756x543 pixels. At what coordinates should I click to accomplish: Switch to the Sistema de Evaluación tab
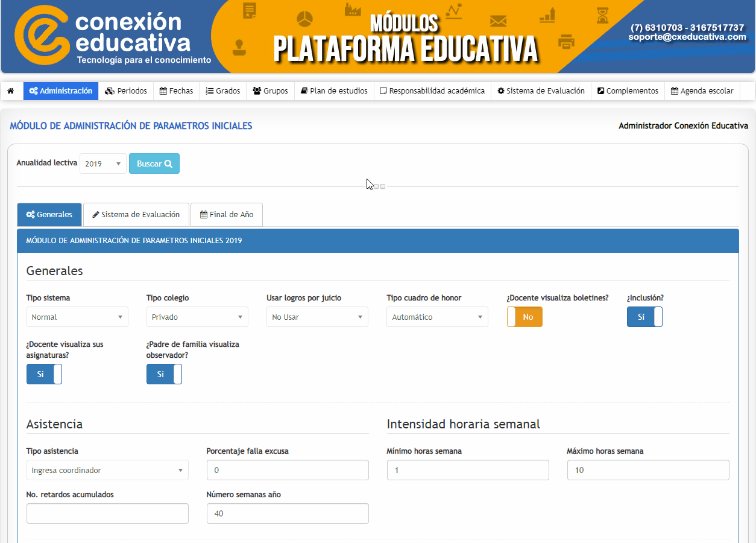(136, 215)
